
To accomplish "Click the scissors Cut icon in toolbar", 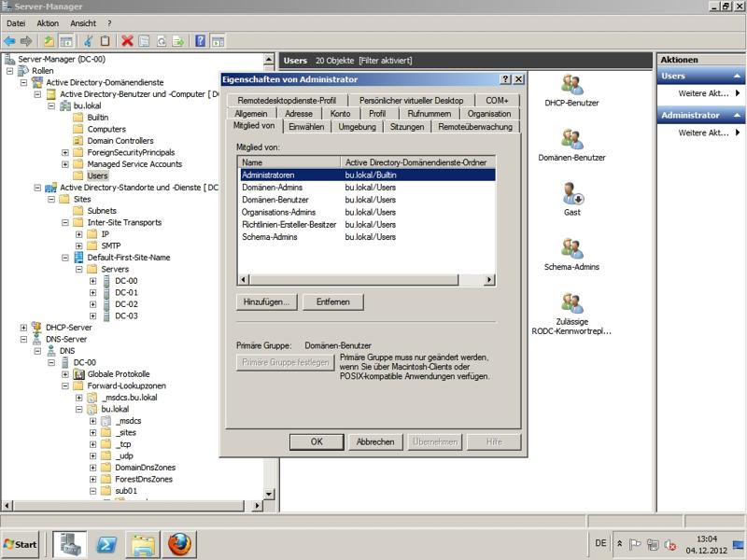I will (x=89, y=41).
